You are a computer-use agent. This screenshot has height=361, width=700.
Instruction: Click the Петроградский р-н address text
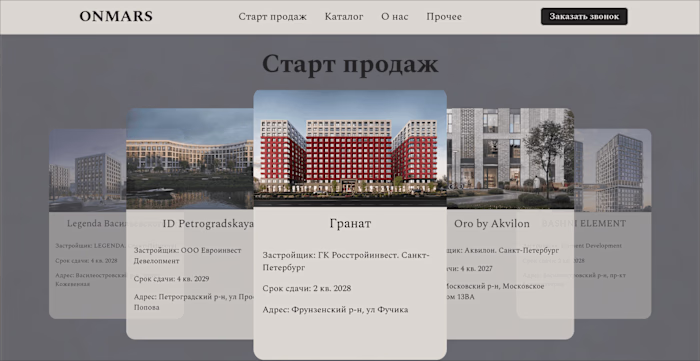pyautogui.click(x=194, y=302)
